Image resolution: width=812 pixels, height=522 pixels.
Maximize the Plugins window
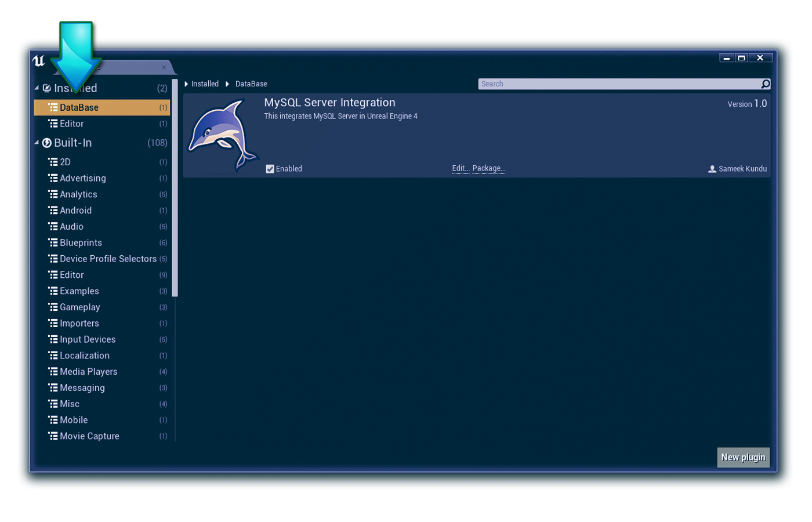(x=741, y=57)
